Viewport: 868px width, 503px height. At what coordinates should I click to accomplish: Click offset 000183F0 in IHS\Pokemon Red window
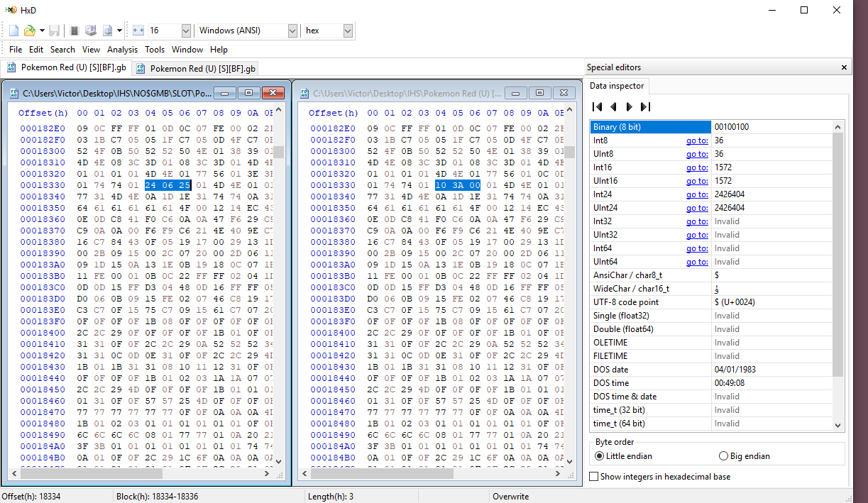[333, 321]
